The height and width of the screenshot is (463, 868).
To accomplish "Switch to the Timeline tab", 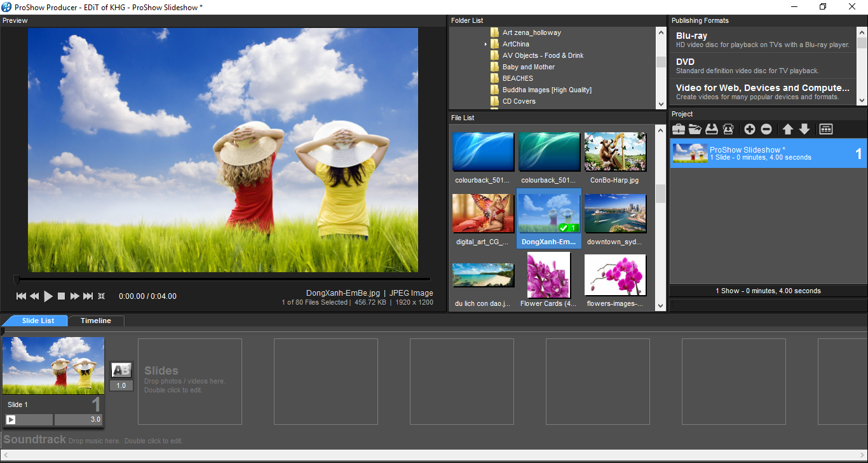I will pos(96,321).
